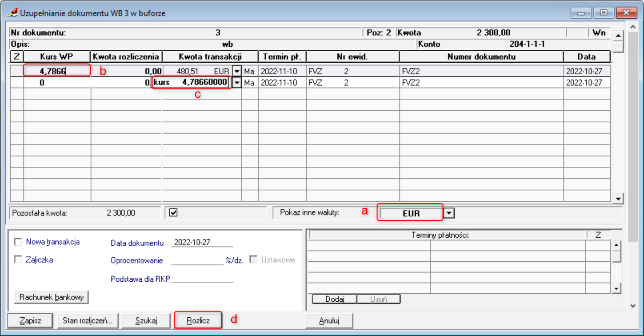Click the Konto value 204-1-1-1

[x=527, y=44]
